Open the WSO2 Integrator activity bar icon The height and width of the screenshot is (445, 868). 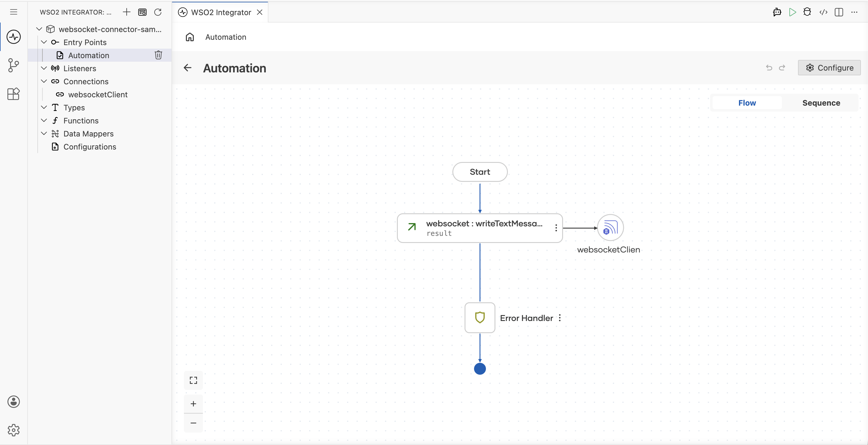pyautogui.click(x=13, y=37)
